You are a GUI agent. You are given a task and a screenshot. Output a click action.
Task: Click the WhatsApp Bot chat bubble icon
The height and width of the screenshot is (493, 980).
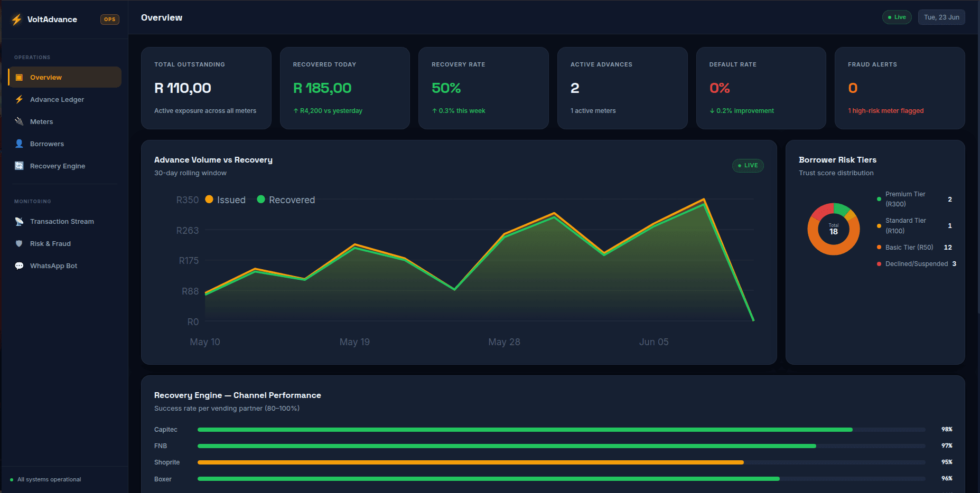[x=19, y=266]
